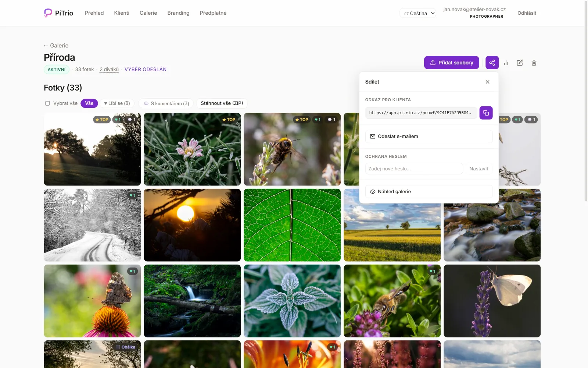Image resolution: width=588 pixels, height=368 pixels.
Task: Click the 2 diváků viewers link
Action: click(x=109, y=70)
